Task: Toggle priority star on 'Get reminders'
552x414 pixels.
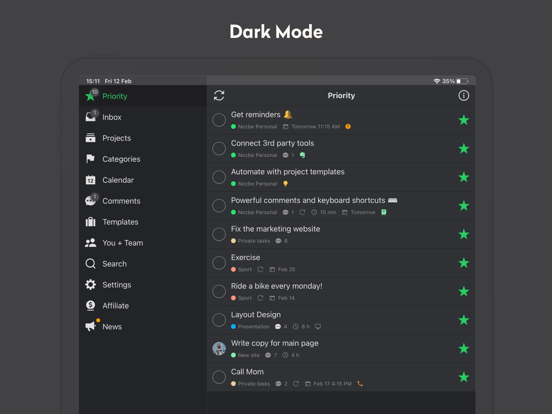Action: tap(464, 120)
